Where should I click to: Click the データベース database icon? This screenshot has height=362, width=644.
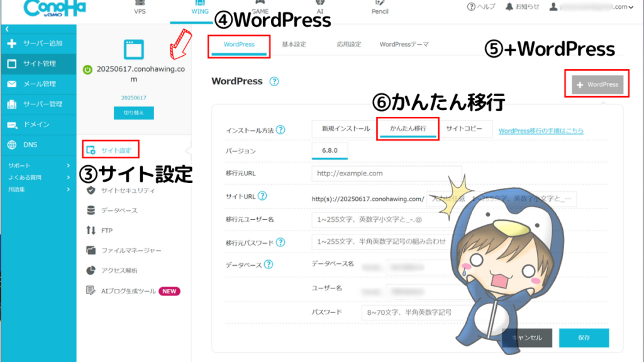tap(91, 211)
